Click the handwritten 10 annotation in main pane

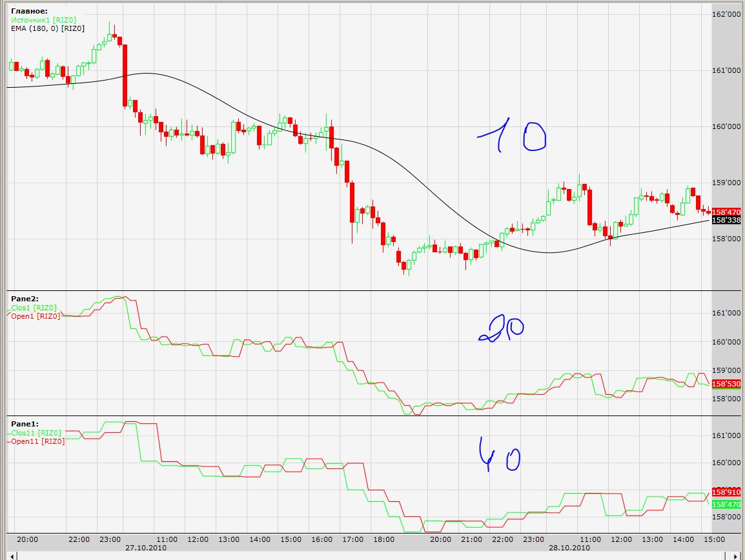click(x=512, y=135)
